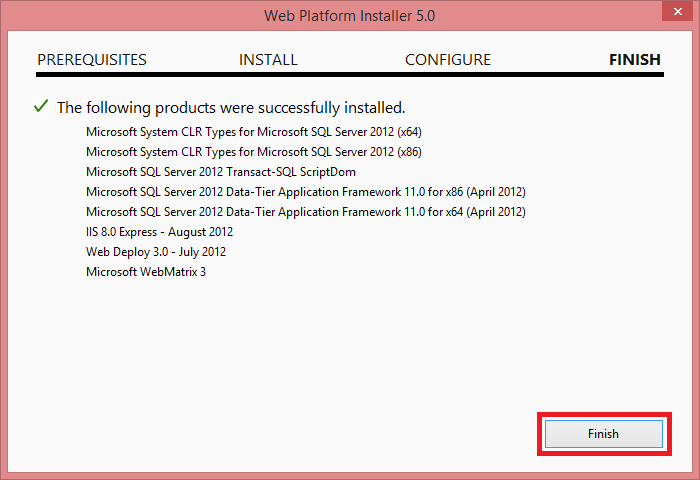The width and height of the screenshot is (700, 480).
Task: Click the green success checkmark icon
Action: pos(41,106)
